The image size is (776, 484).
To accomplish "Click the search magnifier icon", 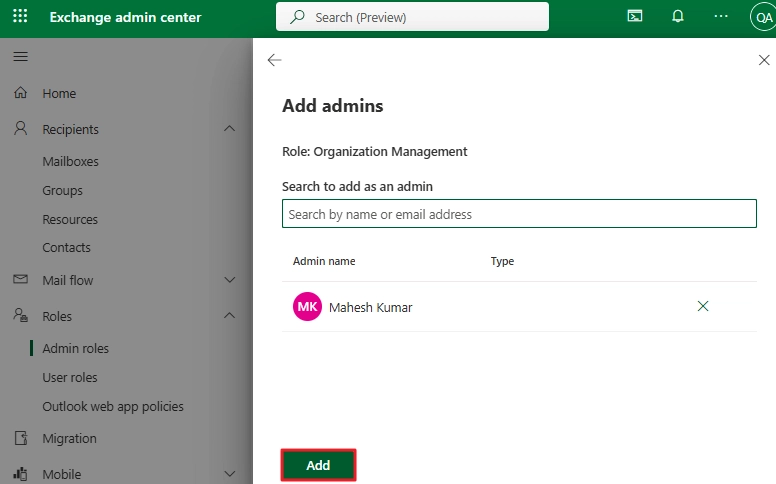I will [x=297, y=17].
